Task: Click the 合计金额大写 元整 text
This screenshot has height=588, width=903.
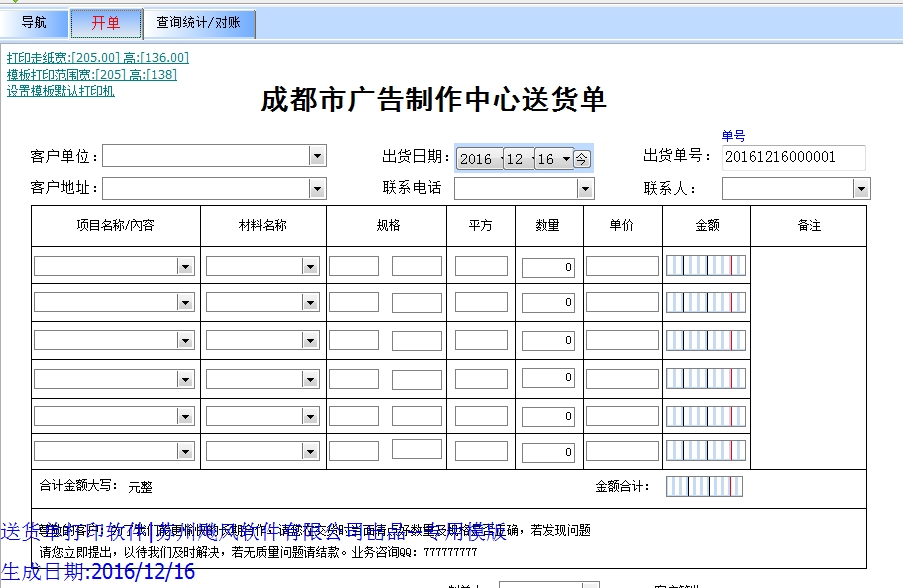Action: 141,487
